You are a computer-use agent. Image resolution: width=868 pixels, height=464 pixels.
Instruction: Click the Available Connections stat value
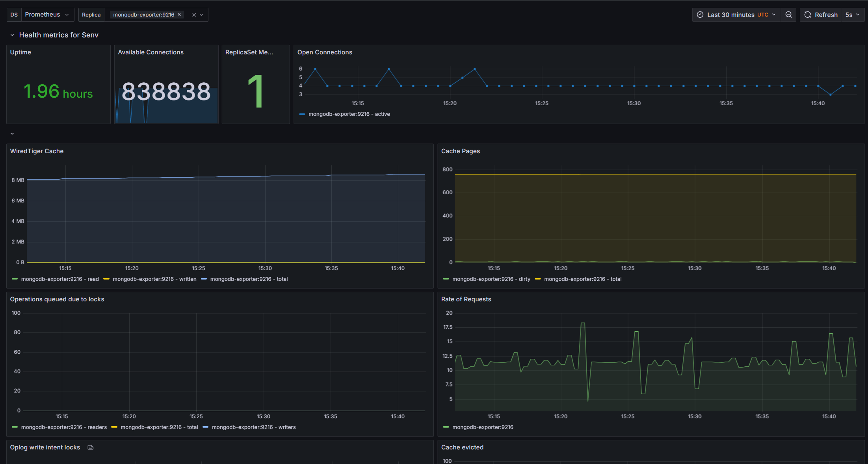point(166,91)
